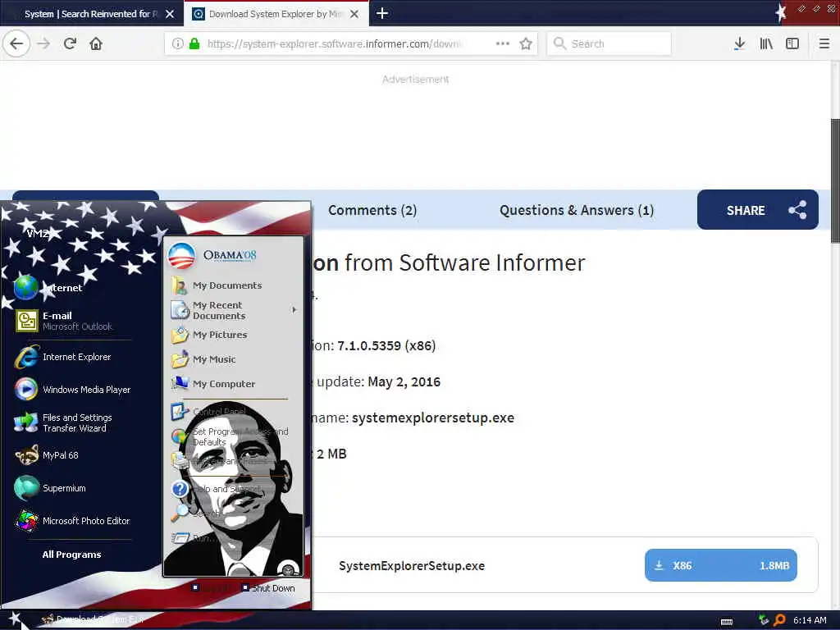Close the Download System Explorer tab

354,14
